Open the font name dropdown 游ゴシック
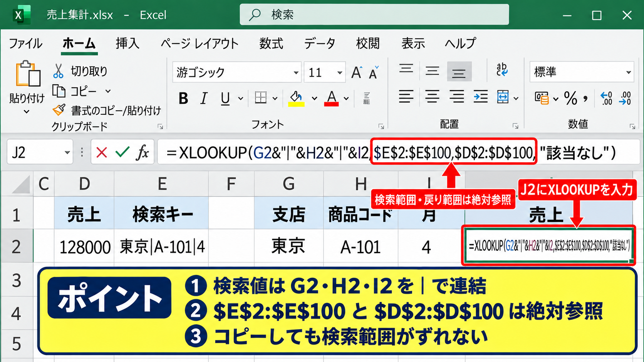The width and height of the screenshot is (644, 362). click(296, 73)
